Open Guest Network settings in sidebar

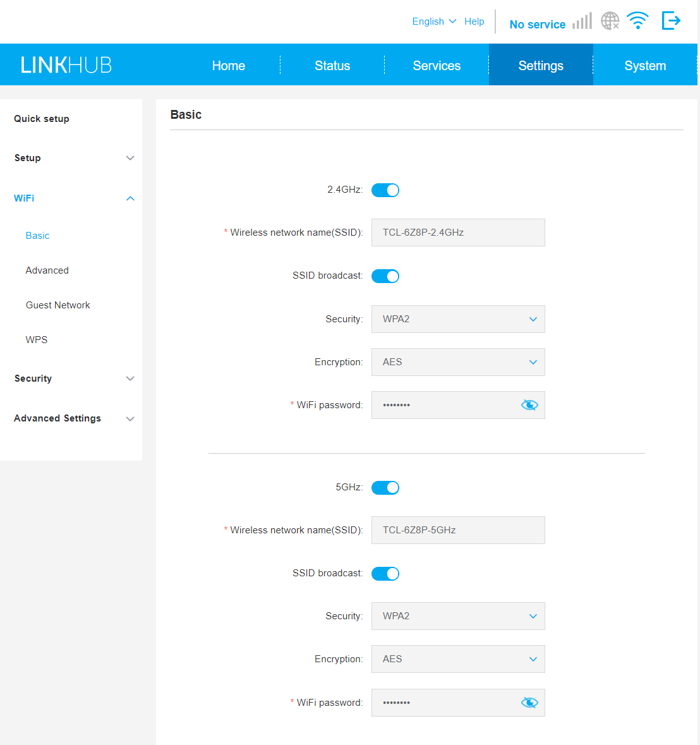[58, 305]
